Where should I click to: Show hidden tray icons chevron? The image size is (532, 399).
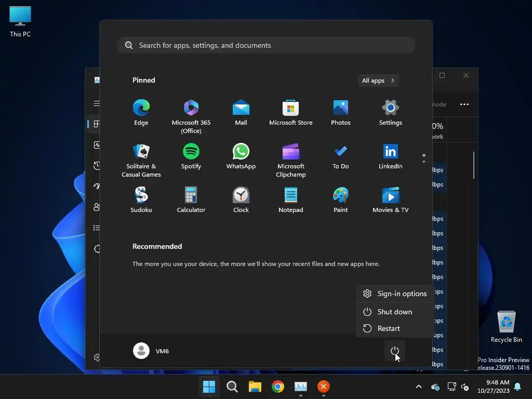(x=419, y=387)
